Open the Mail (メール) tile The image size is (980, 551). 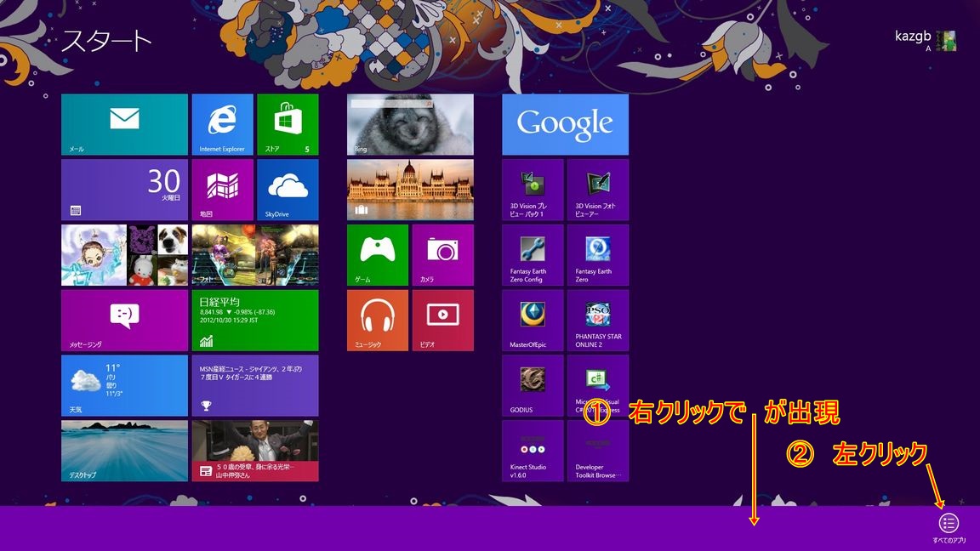tap(124, 124)
